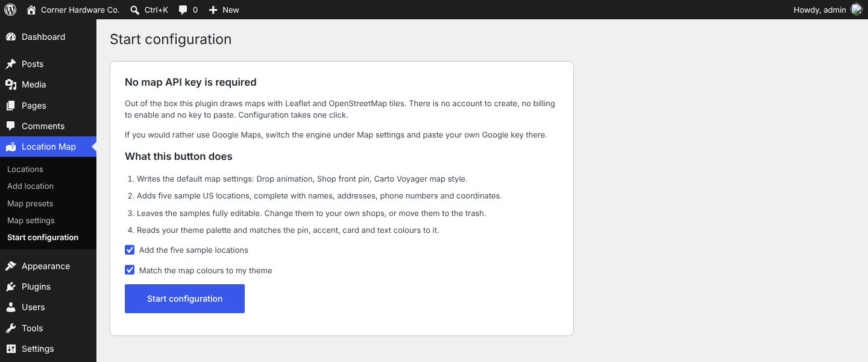Click the Settings sliders icon
This screenshot has height=362, width=868.
point(11,349)
